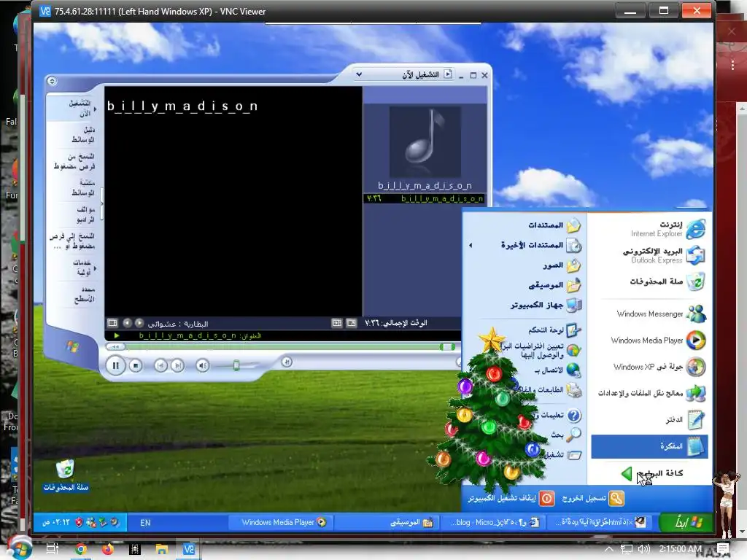Open Notepad highlighted entry in Start menu
747x560 pixels.
click(649, 446)
